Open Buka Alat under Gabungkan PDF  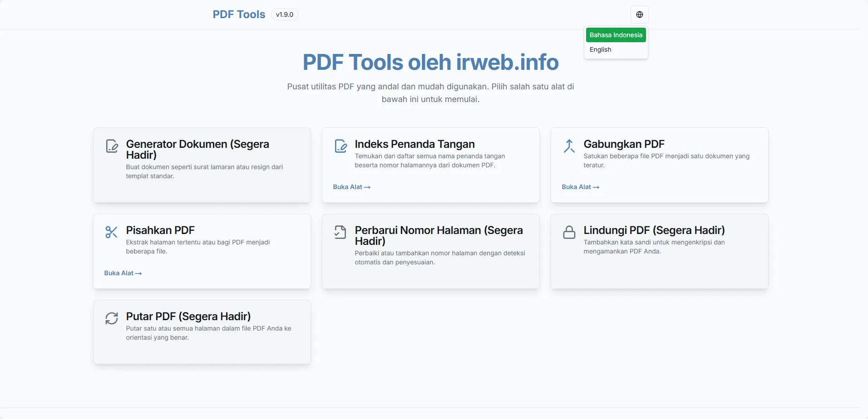pyautogui.click(x=580, y=186)
